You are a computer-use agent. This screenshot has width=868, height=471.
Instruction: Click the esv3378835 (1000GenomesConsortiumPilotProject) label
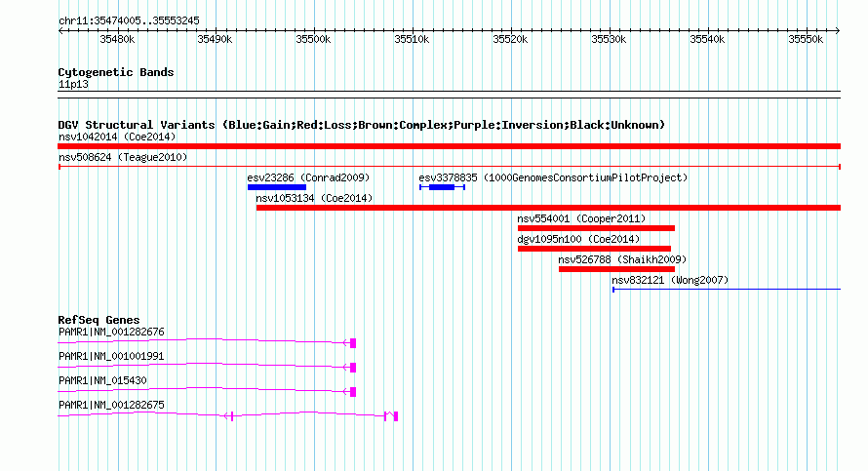tap(553, 177)
